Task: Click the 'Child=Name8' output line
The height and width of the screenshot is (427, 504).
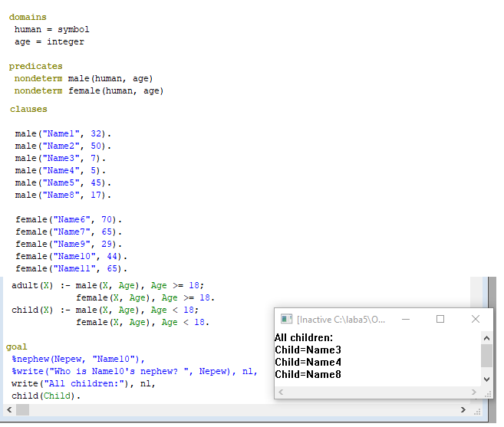Action: tap(308, 374)
